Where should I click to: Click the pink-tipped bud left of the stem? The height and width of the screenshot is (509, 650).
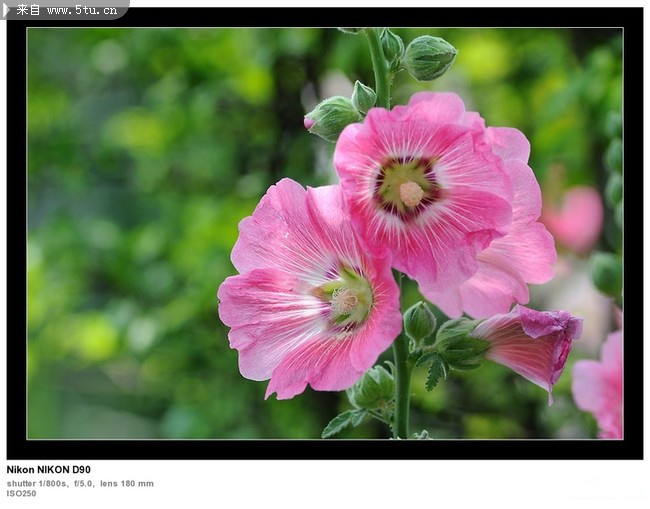pyautogui.click(x=329, y=116)
